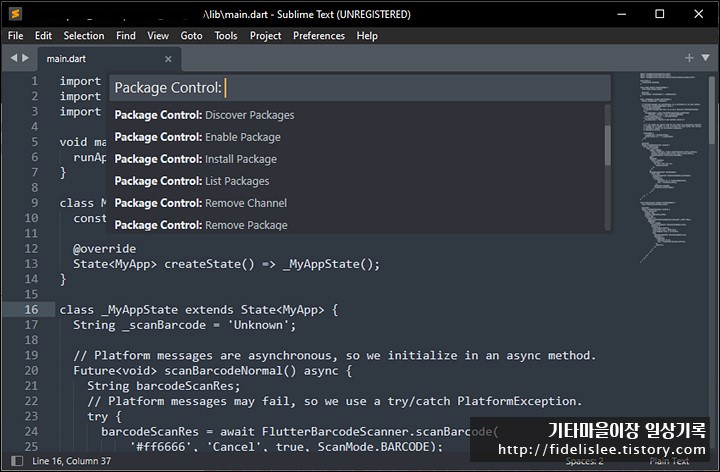
Task: Click 'try {' on line 23
Action: coord(104,416)
